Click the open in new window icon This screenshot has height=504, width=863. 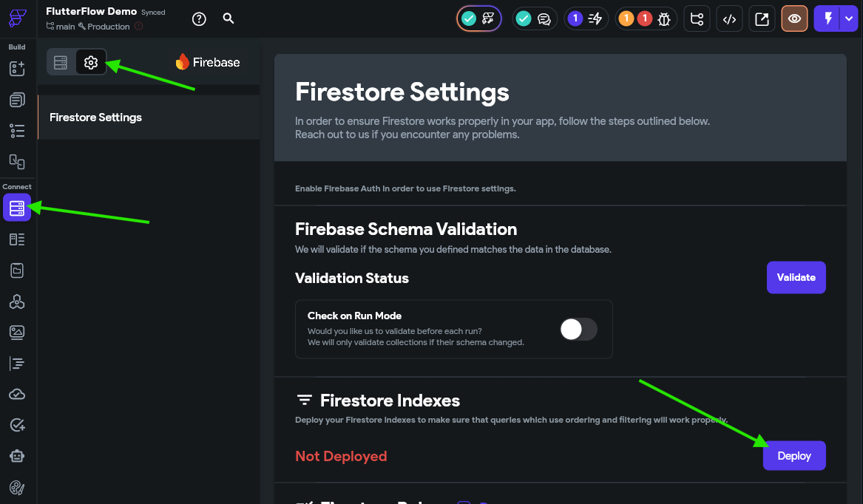[x=762, y=18]
